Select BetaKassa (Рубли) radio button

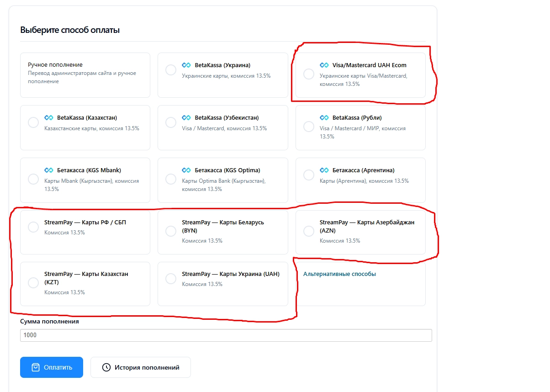tap(309, 127)
